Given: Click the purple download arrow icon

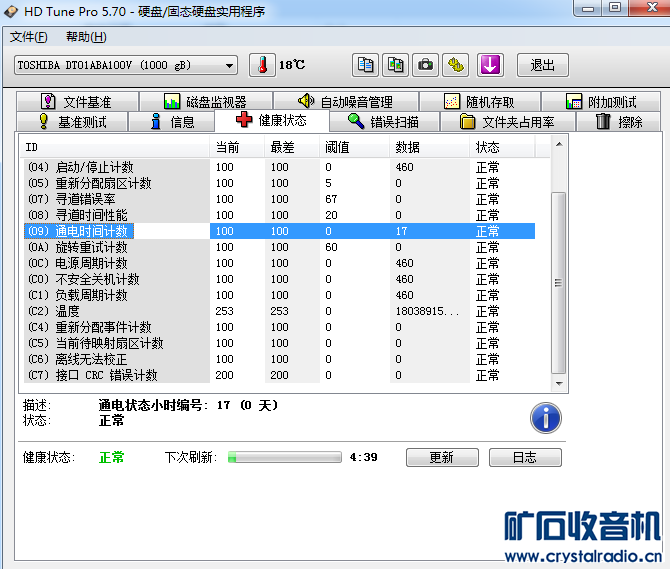Looking at the screenshot, I should [x=490, y=65].
